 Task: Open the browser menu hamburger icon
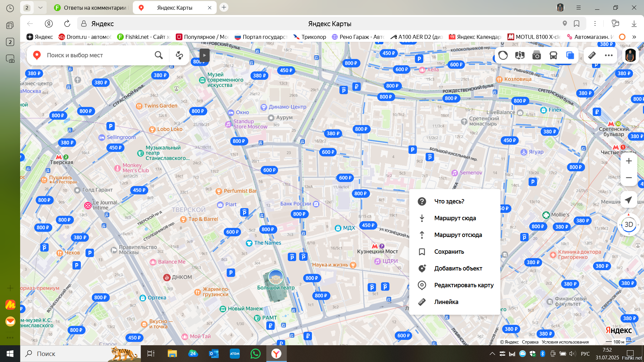578,7
